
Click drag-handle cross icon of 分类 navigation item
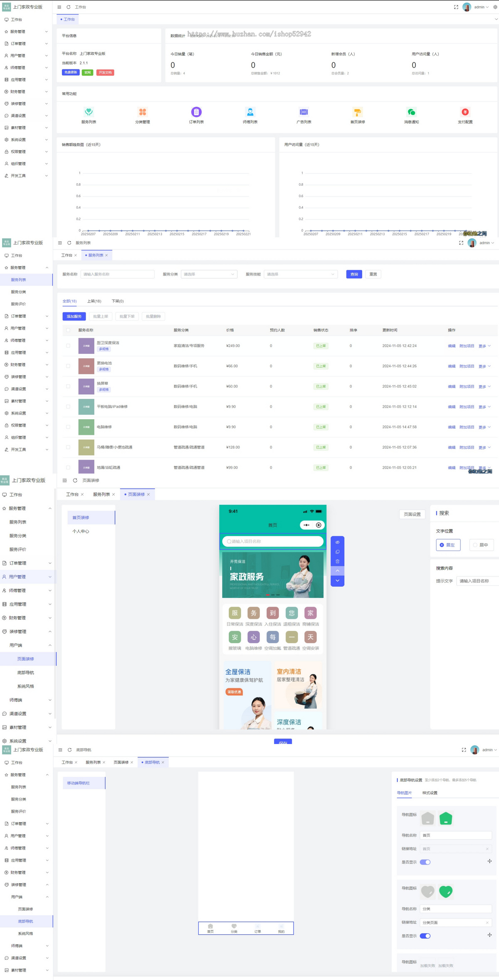tap(489, 935)
